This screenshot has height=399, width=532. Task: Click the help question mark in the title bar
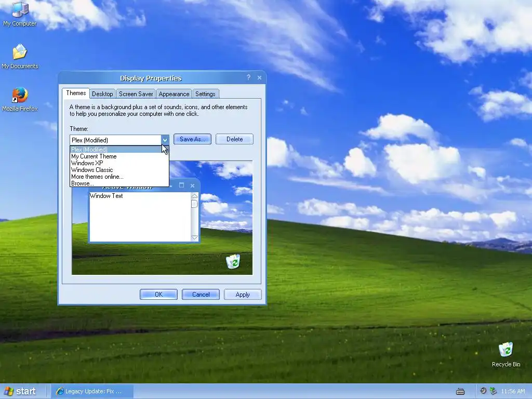(248, 77)
